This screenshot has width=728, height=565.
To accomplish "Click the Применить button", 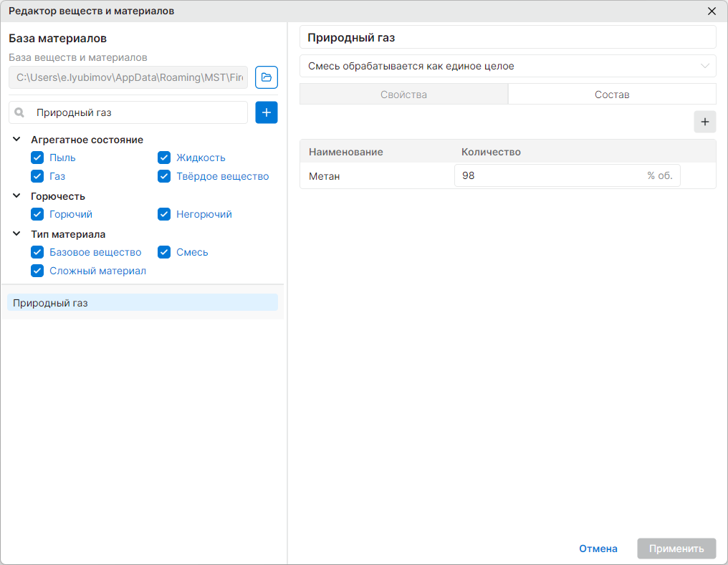I will pos(676,549).
